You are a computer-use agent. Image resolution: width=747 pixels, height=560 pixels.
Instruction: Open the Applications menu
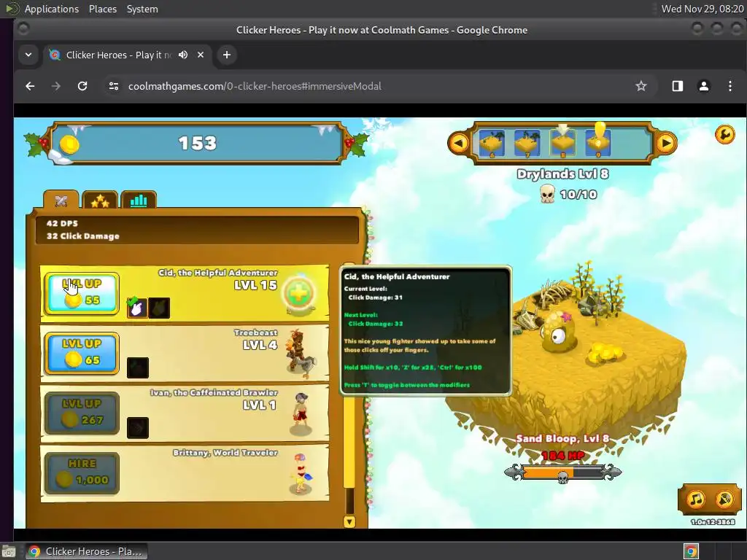tap(52, 9)
